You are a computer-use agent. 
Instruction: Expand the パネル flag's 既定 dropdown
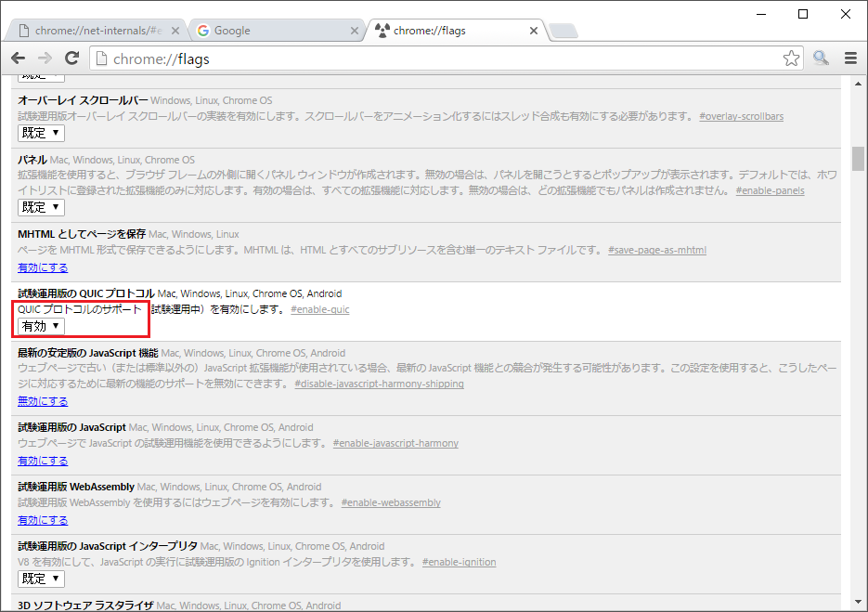coord(41,207)
